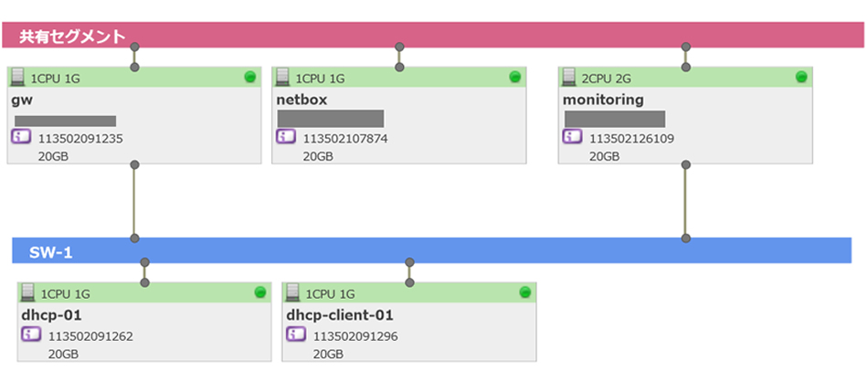Screen dimensions: 868x381
Task: Open the dhcp-client-01 server name
Action: [x=339, y=315]
